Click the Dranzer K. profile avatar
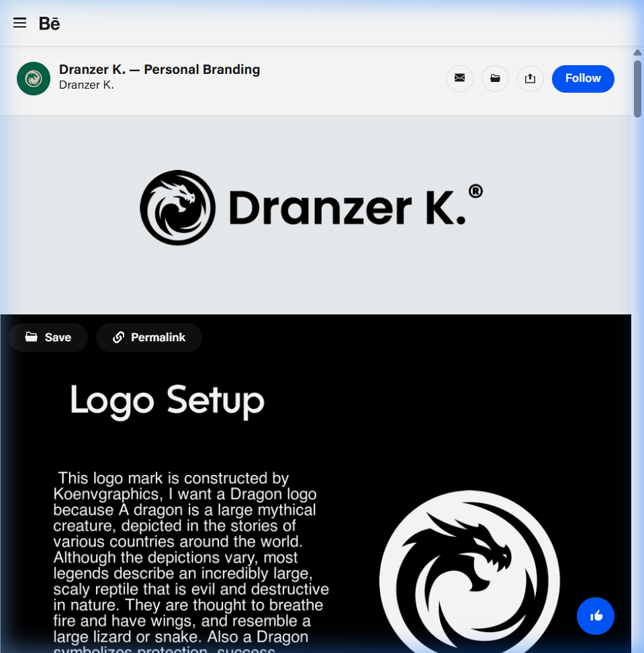This screenshot has height=653, width=644. click(x=33, y=79)
